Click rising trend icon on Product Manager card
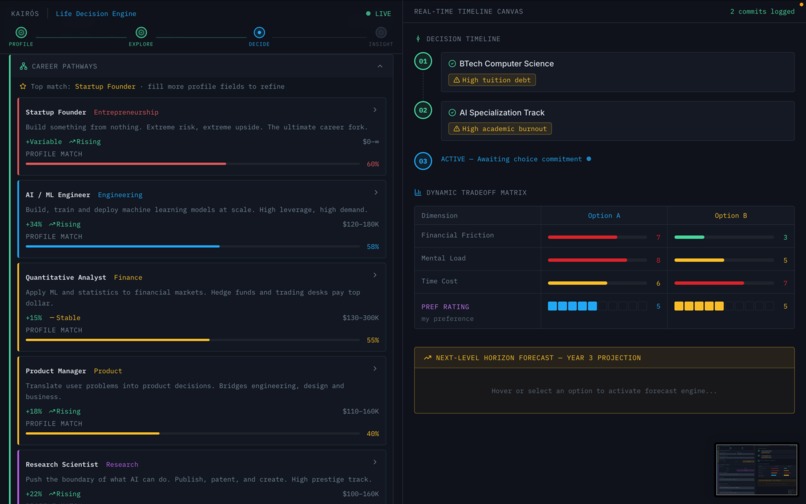 point(52,411)
